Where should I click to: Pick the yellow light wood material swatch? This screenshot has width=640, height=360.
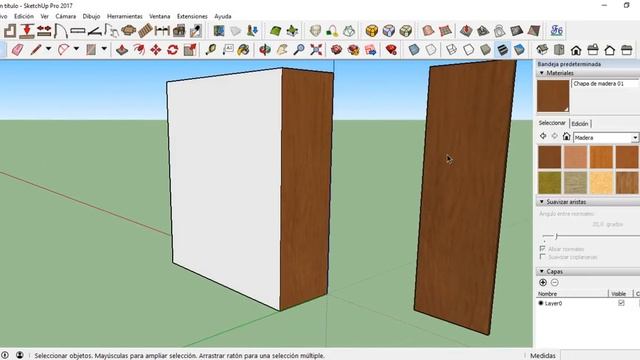(x=601, y=182)
